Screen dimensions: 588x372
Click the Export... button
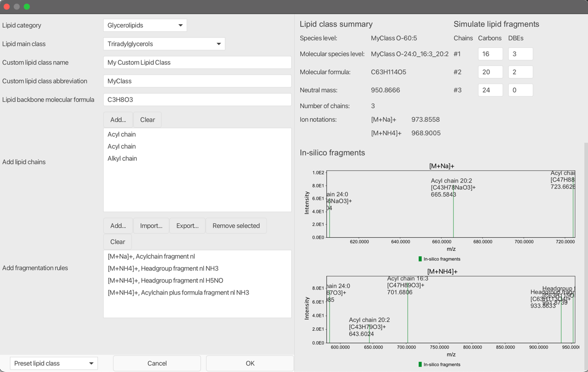[x=188, y=226]
